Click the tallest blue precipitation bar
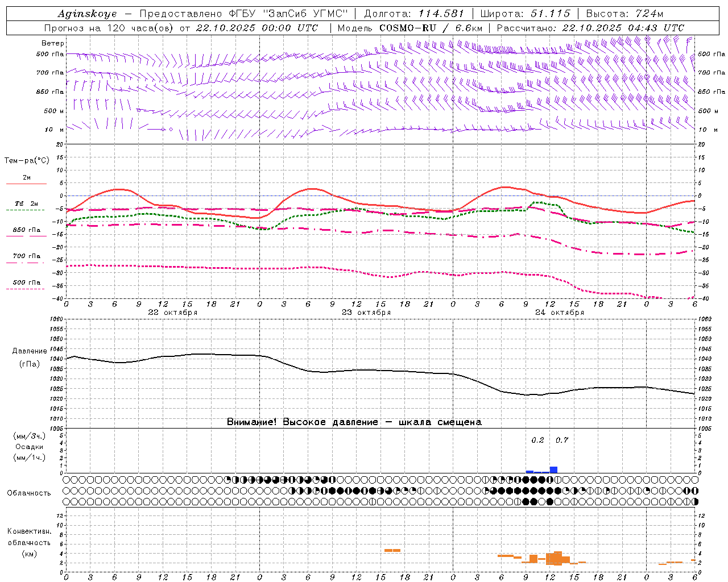The width and height of the screenshot is (728, 582). point(553,469)
